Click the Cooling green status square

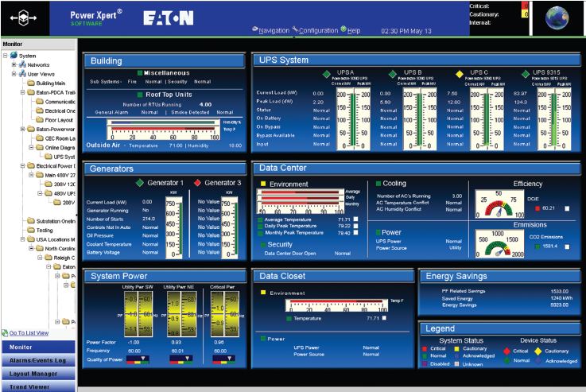point(378,184)
